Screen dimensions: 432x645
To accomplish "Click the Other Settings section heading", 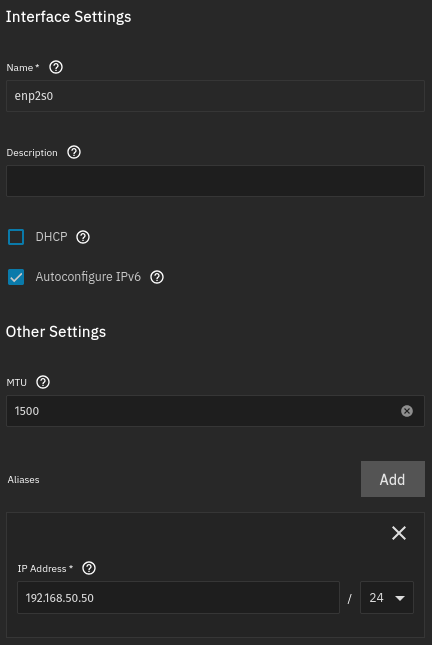I will pyautogui.click(x=56, y=332).
